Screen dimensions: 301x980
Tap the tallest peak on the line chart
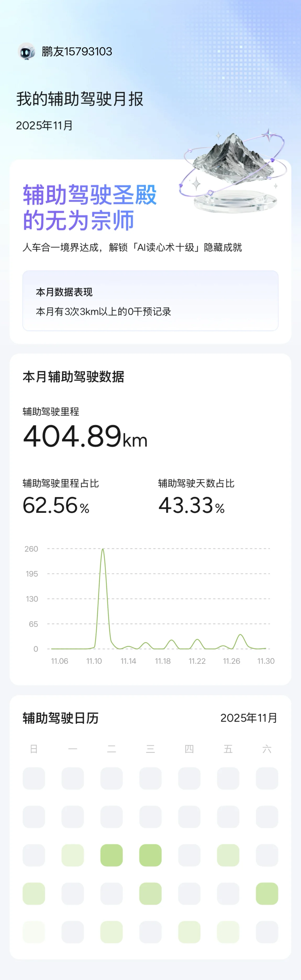[x=103, y=550]
